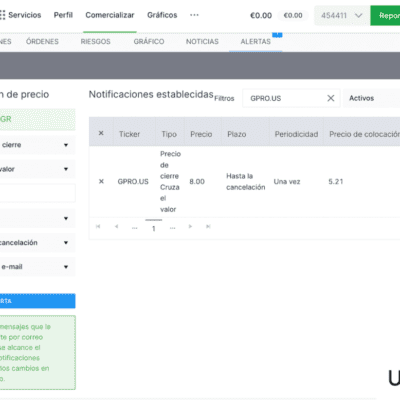Open the 'valor' condition dropdown
The image size is (400, 400).
(37, 169)
